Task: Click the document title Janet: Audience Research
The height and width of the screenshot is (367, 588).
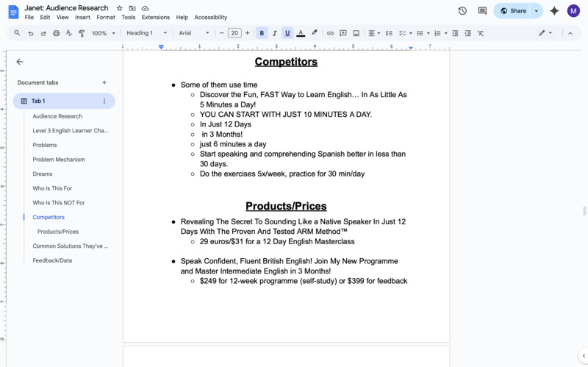Action: point(66,8)
